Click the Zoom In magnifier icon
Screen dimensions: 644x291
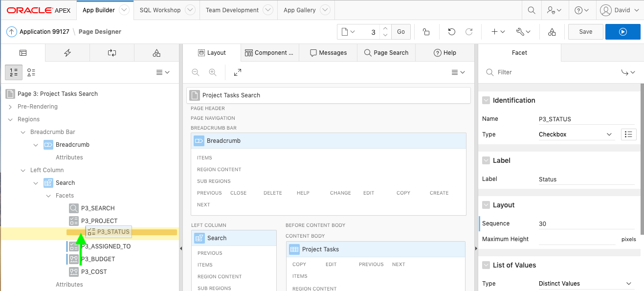(x=212, y=72)
